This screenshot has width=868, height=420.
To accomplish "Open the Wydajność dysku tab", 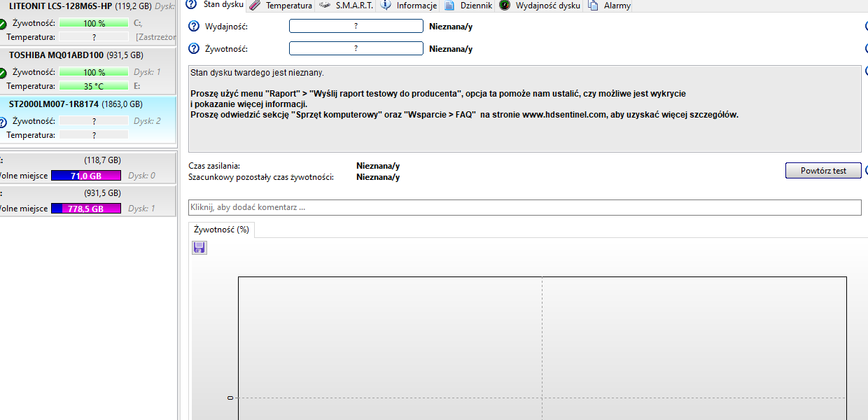I will pyautogui.click(x=539, y=6).
